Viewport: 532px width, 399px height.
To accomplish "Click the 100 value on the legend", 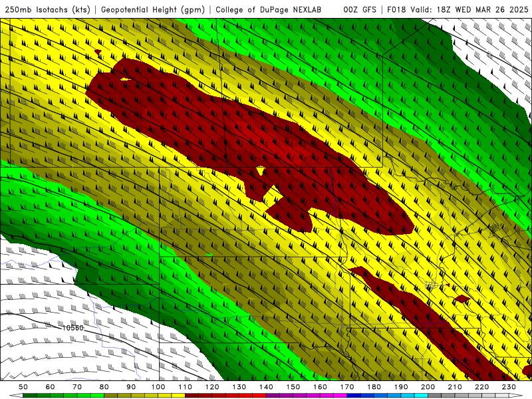I will 158,387.
